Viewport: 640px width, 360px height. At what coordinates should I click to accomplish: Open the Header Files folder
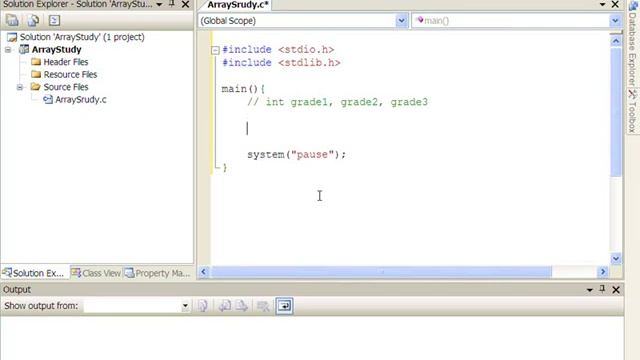click(66, 62)
